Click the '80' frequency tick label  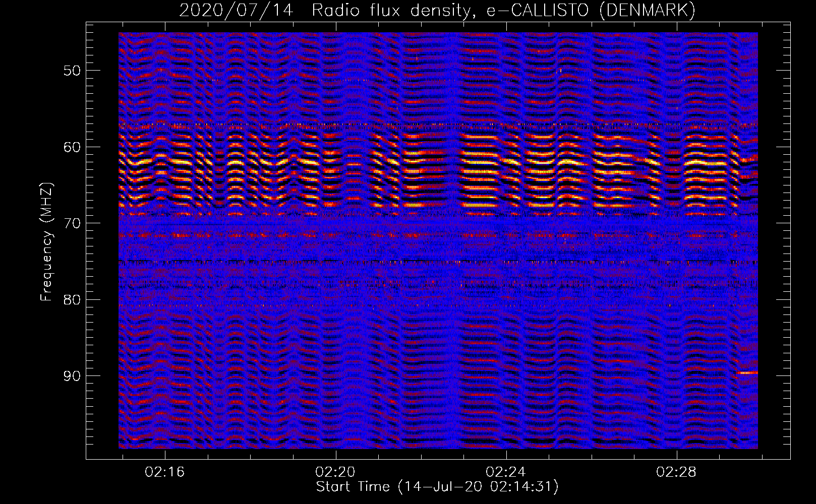[72, 300]
